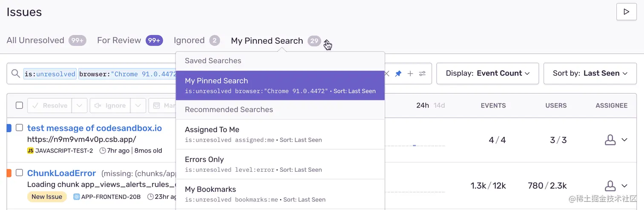Click the 780 / 2.3k users count

(547, 186)
